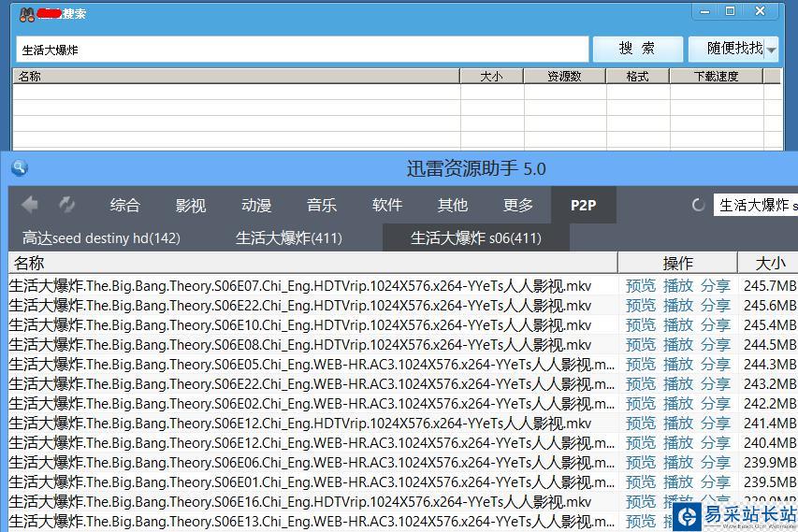Sort by 资源数 column header
The image size is (798, 532).
click(x=564, y=77)
